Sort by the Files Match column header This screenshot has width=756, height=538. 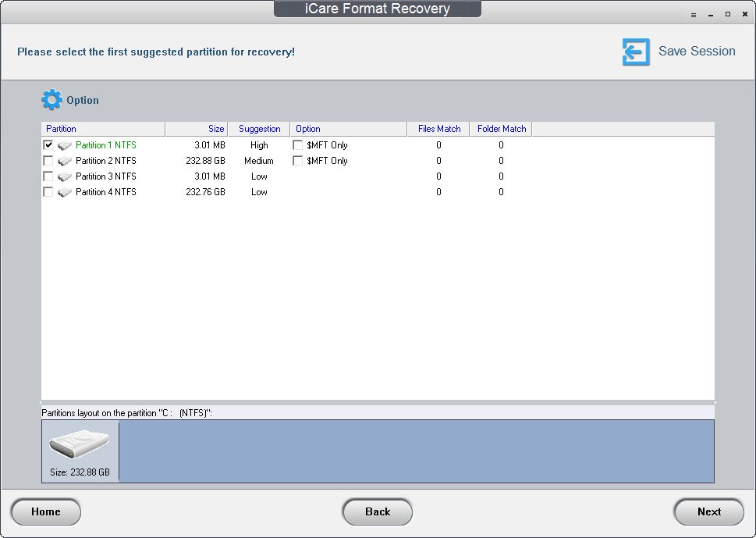click(x=438, y=129)
